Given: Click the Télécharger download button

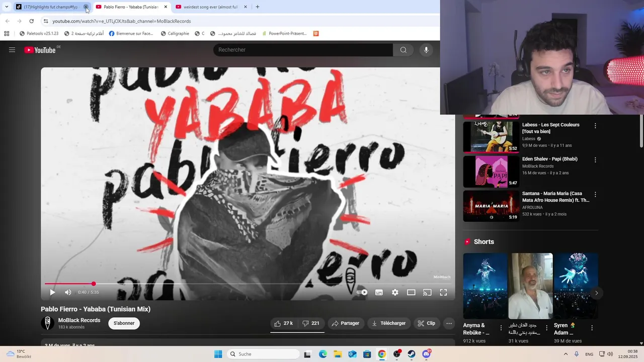Looking at the screenshot, I should pyautogui.click(x=388, y=323).
